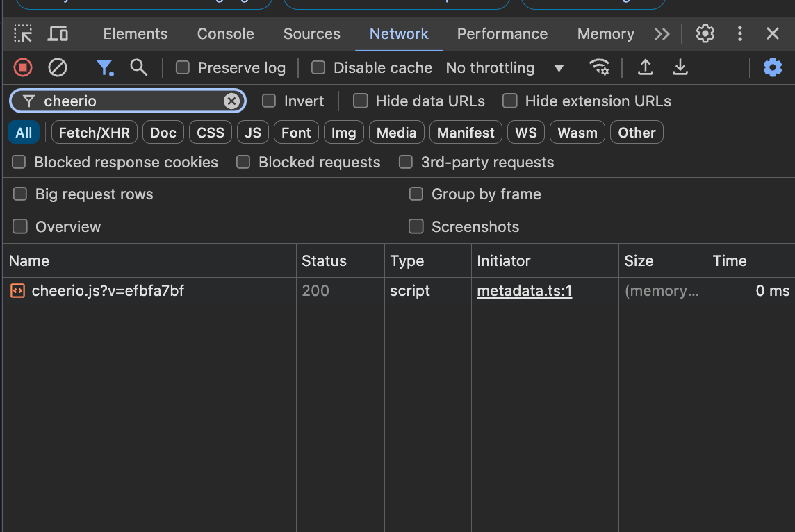
Task: Open DevTools settings gear
Action: (705, 33)
